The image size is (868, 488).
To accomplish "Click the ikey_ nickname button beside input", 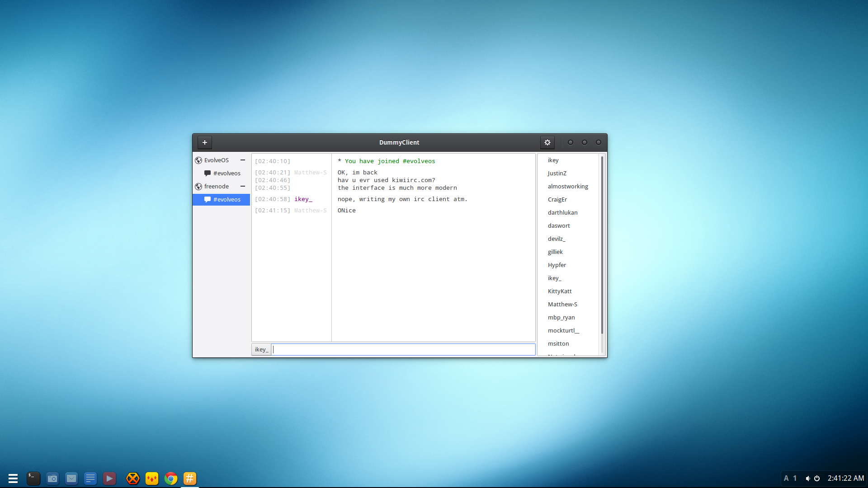I will [261, 349].
